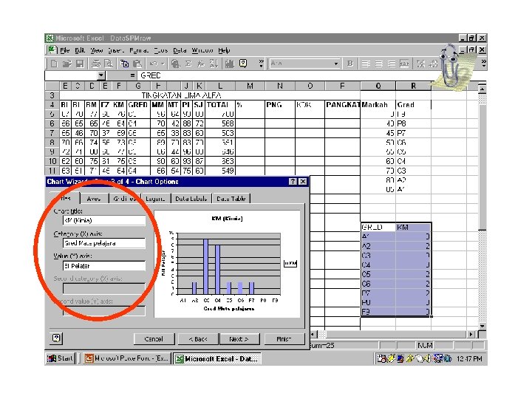Expand More Buttons chevron on Formatting toolbar

pos(483,64)
